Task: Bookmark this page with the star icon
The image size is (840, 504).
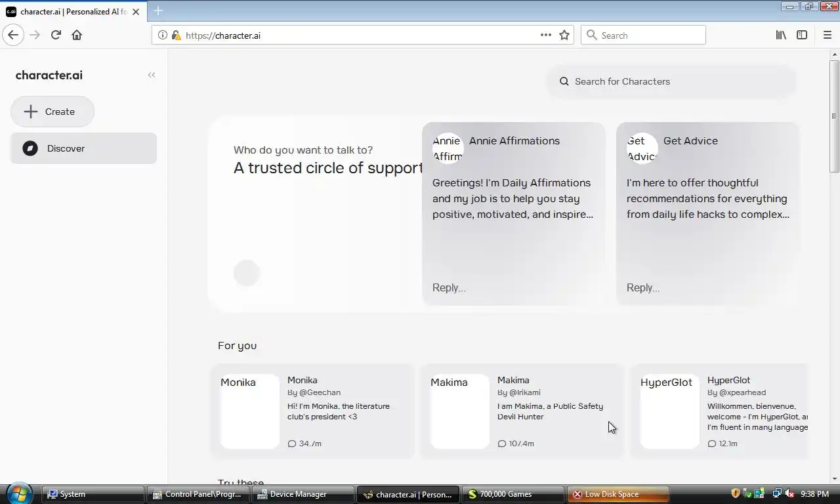Action: [x=564, y=35]
